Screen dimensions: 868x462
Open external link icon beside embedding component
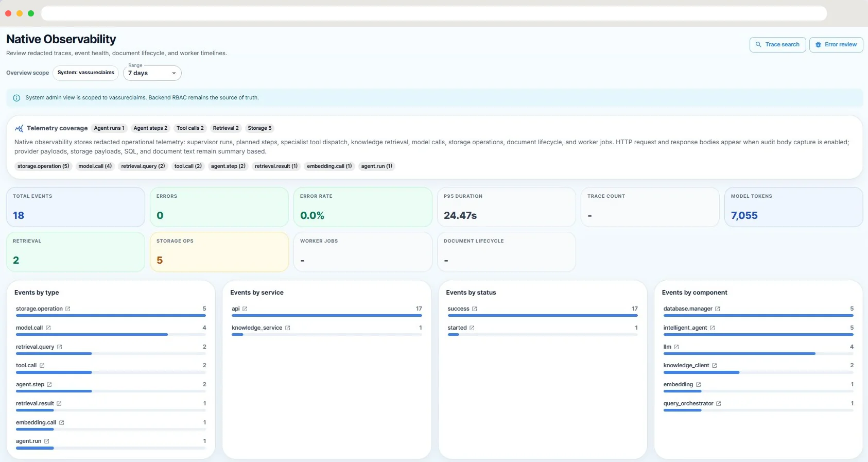[x=699, y=385]
